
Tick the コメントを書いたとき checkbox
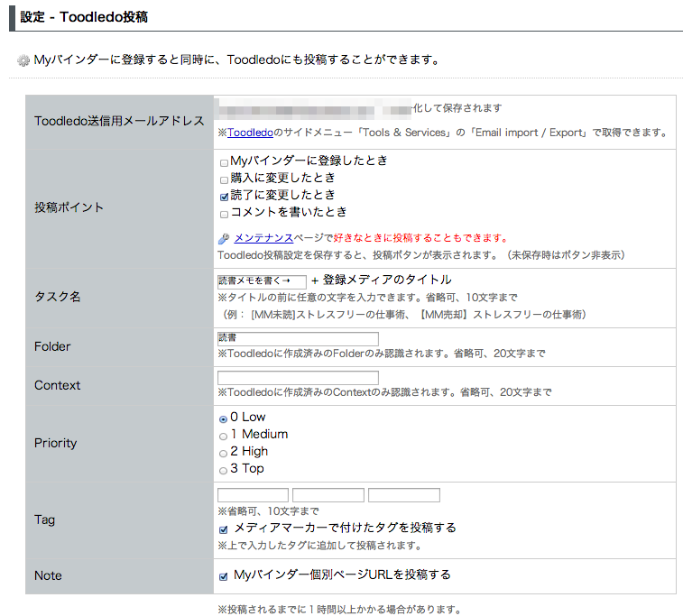pyautogui.click(x=224, y=213)
